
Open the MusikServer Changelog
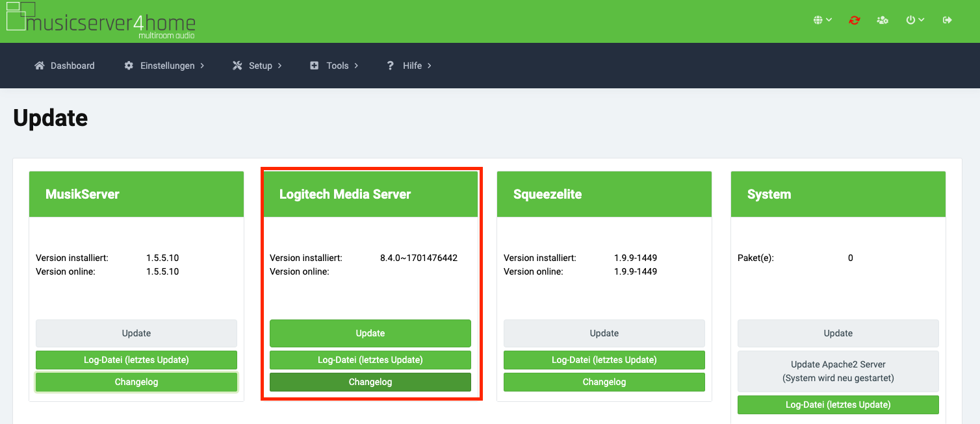[x=136, y=382]
